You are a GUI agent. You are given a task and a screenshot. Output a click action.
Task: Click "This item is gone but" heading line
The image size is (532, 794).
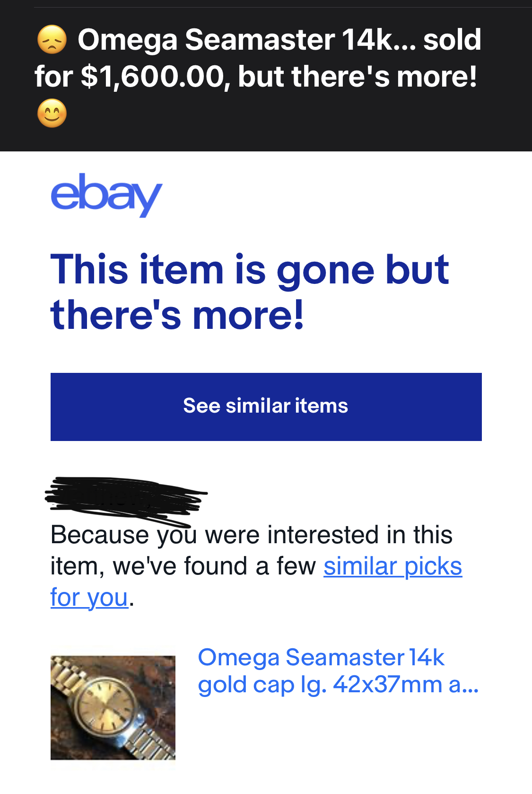point(249,270)
